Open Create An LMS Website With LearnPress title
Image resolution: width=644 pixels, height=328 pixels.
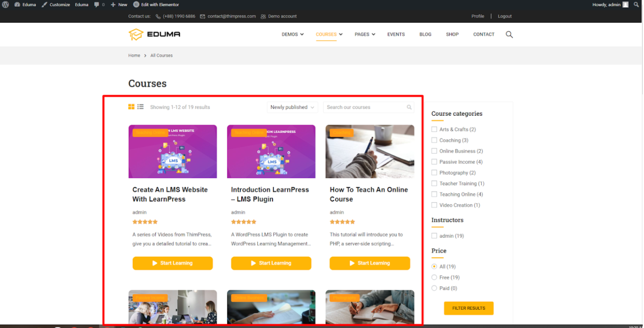pos(170,194)
